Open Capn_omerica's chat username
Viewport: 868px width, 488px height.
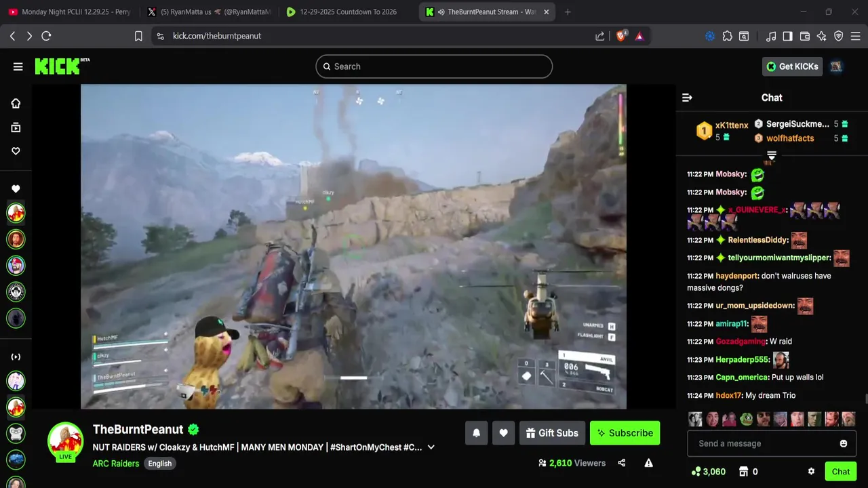point(742,378)
